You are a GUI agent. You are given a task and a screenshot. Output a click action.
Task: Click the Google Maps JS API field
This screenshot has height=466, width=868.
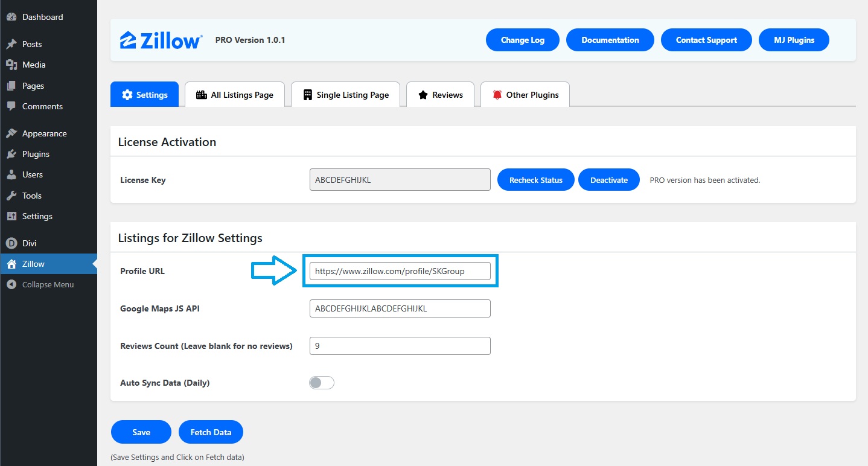click(400, 308)
